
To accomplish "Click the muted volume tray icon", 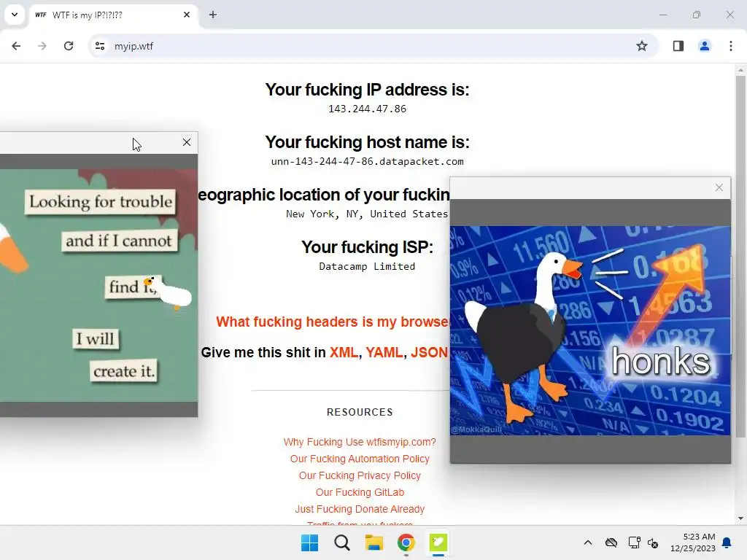I will click(653, 542).
